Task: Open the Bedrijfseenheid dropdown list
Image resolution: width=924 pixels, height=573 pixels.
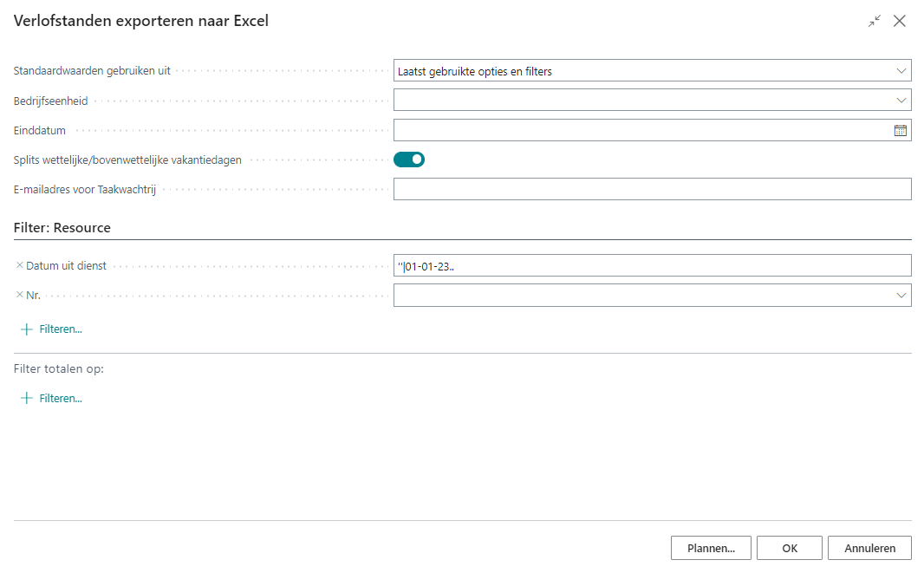Action: [901, 101]
